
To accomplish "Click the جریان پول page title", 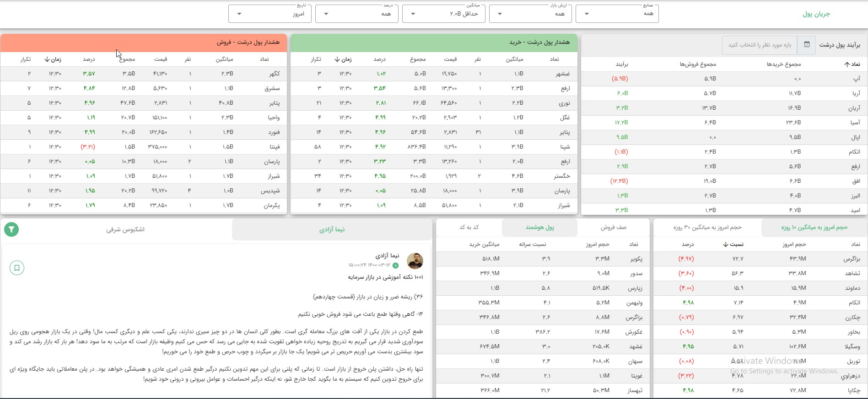I will (x=816, y=14).
